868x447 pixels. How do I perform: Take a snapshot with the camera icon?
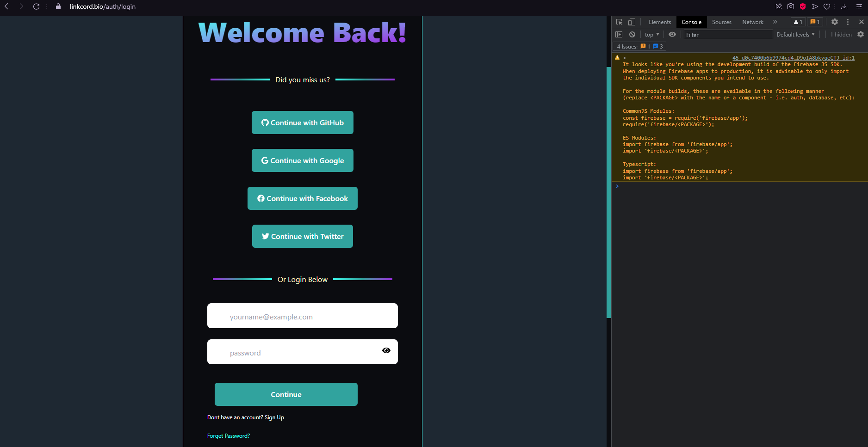point(791,6)
